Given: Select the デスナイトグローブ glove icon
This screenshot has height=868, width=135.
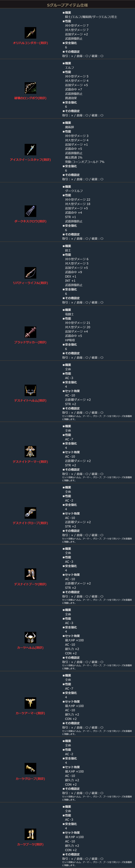Looking at the screenshot, I should (x=30, y=513).
